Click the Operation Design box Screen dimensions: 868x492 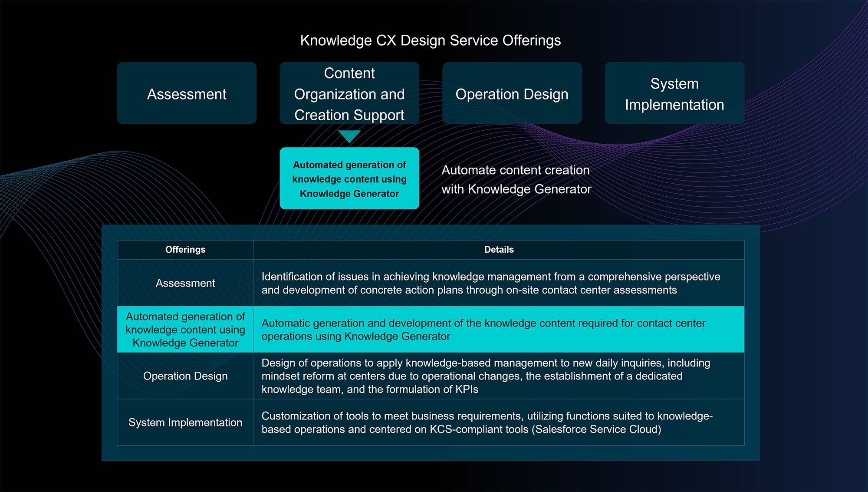point(512,93)
